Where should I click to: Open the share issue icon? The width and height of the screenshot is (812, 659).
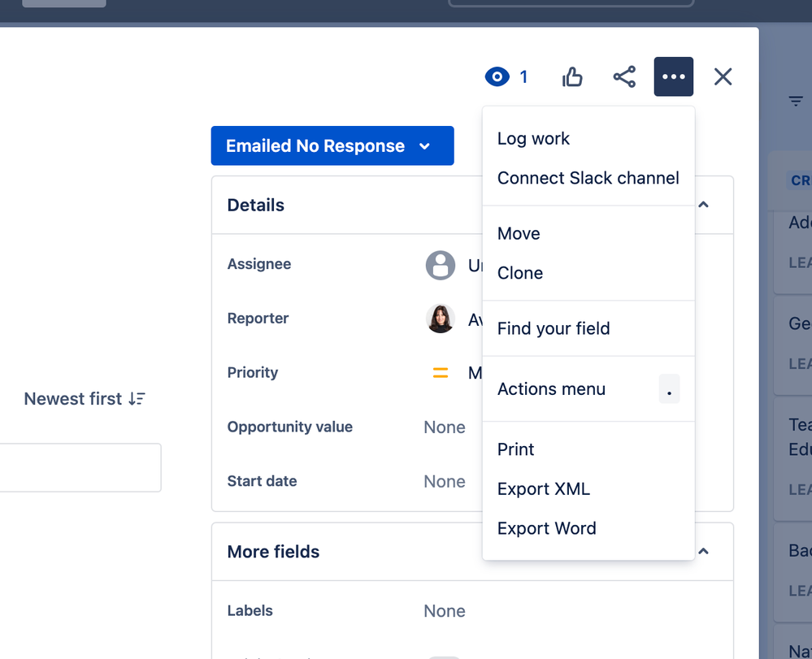624,76
